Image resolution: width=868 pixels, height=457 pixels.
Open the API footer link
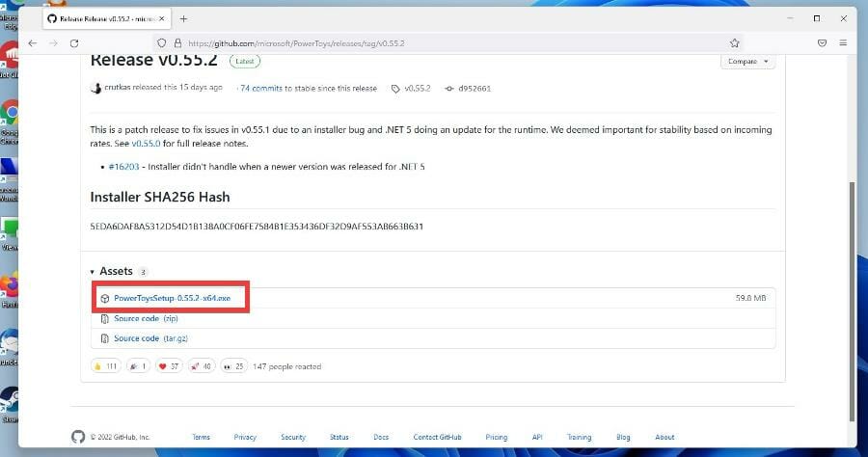click(537, 437)
